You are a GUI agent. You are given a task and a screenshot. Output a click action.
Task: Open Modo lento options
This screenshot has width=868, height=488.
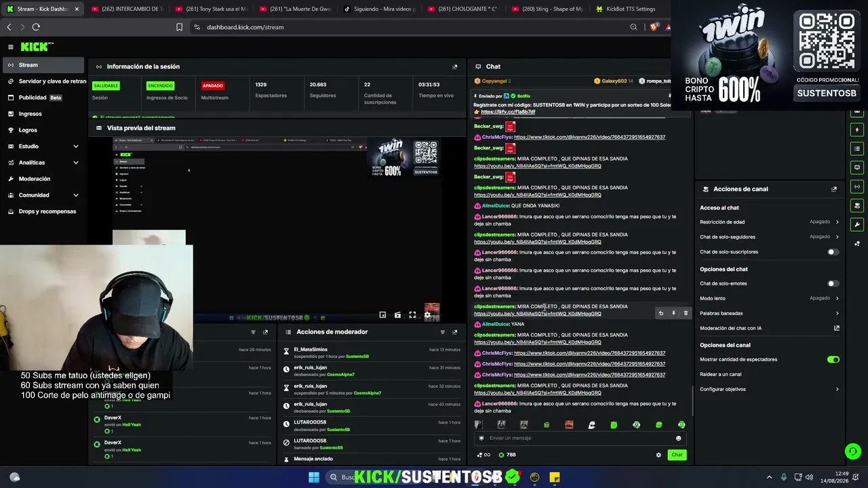[x=770, y=298]
